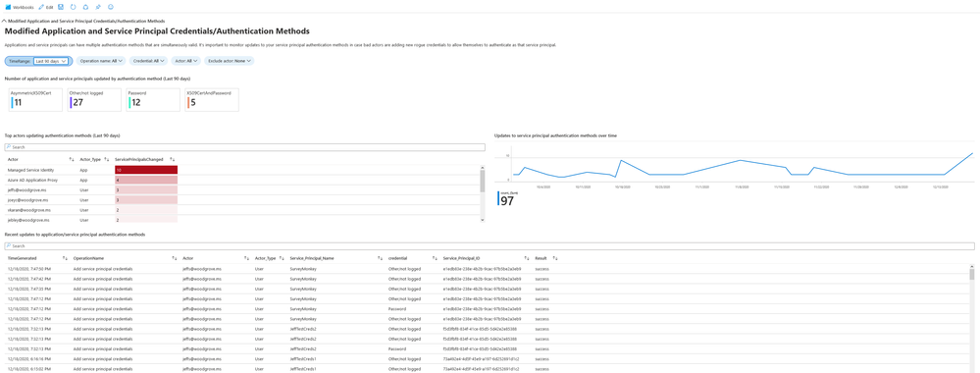The width and height of the screenshot is (980, 373).
Task: Sort recent updates by OperationName icon
Action: (x=175, y=258)
